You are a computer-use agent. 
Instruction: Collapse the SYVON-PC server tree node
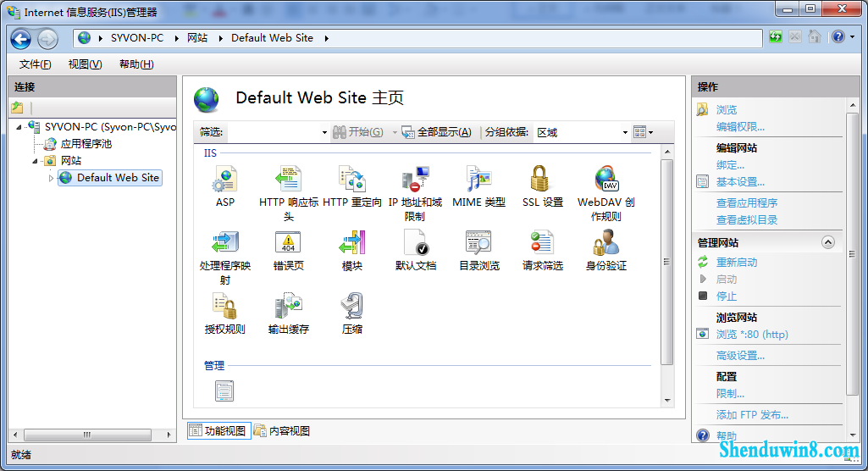(x=19, y=127)
